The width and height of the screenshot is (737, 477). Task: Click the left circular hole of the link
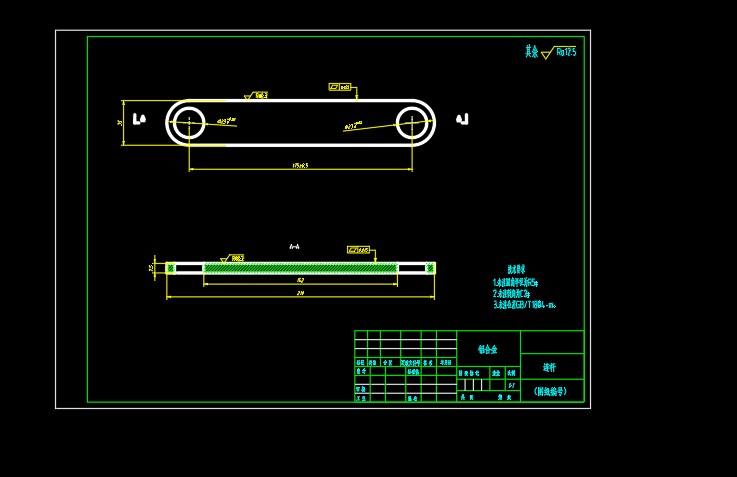189,123
